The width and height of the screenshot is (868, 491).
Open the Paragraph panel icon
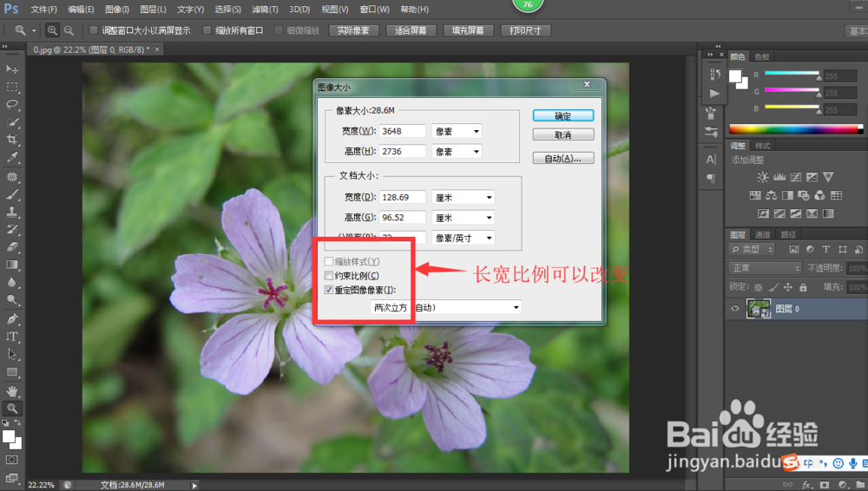[x=712, y=178]
